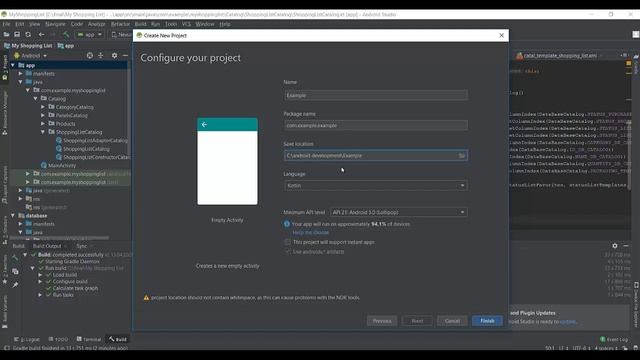This screenshot has width=640, height=360.
Task: Click the Save All toolbar icon
Action: [17, 35]
